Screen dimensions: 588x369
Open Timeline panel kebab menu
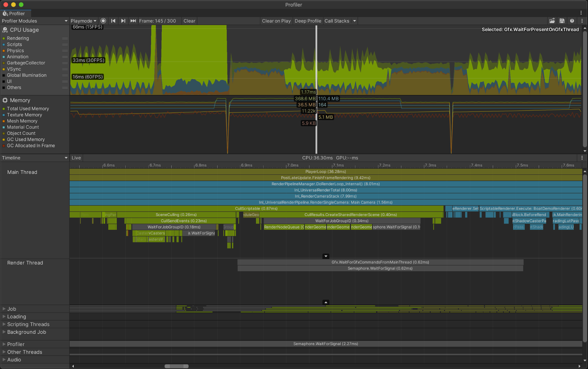[x=582, y=158]
